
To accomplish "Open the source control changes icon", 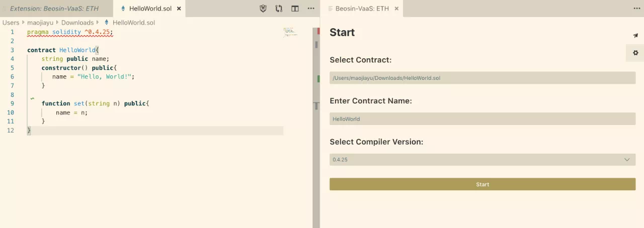I will click(x=279, y=9).
